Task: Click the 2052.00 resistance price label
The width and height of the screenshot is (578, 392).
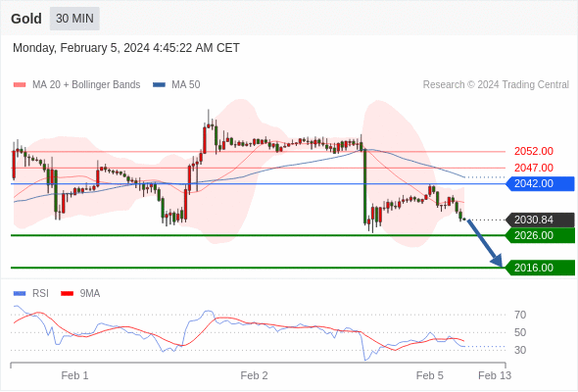Action: pyautogui.click(x=533, y=151)
